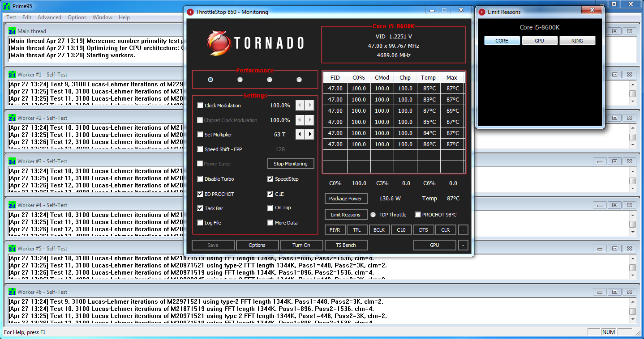Open the Edit menu in Prime95

pyautogui.click(x=27, y=17)
